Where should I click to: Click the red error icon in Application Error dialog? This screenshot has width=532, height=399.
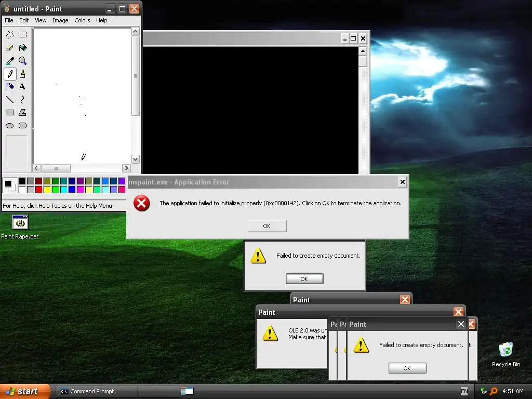(x=141, y=203)
